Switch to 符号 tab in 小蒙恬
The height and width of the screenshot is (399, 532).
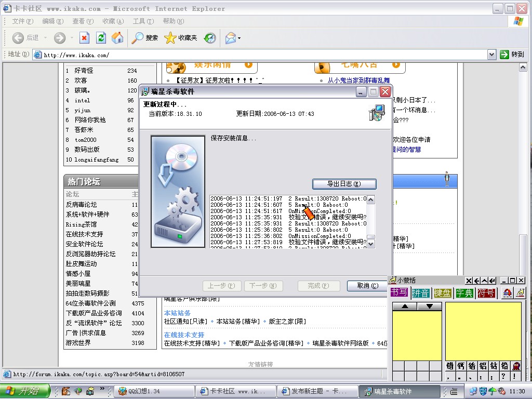[486, 293]
